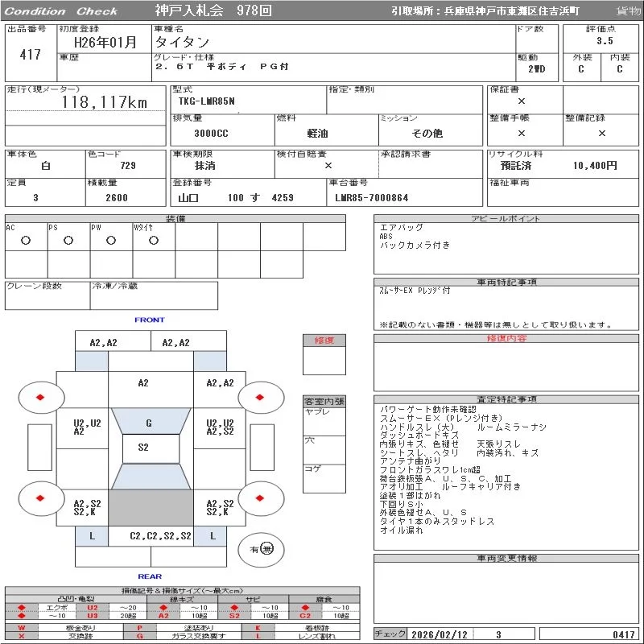
Task: Click the roof S2 rust mark
Action: (x=143, y=448)
